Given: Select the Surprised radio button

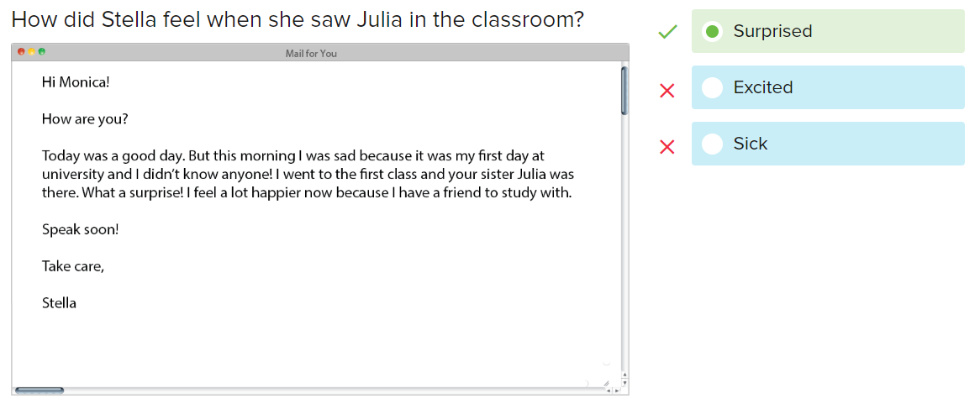Looking at the screenshot, I should pos(712,31).
